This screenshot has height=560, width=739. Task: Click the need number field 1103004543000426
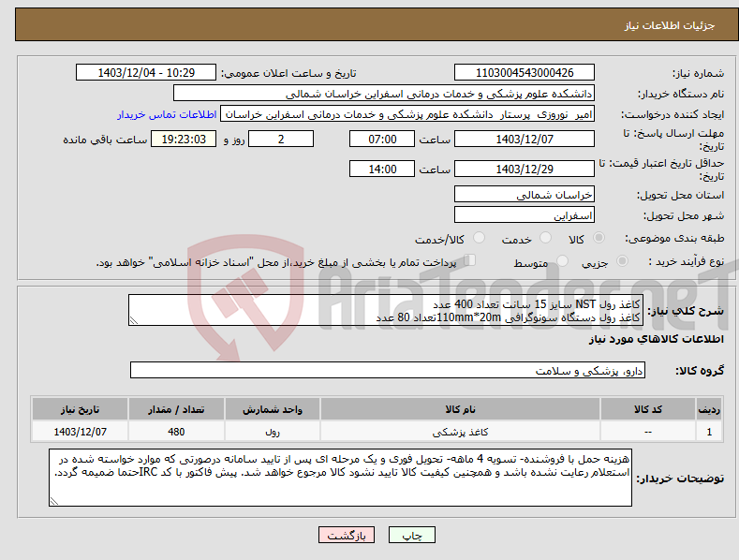(525, 73)
